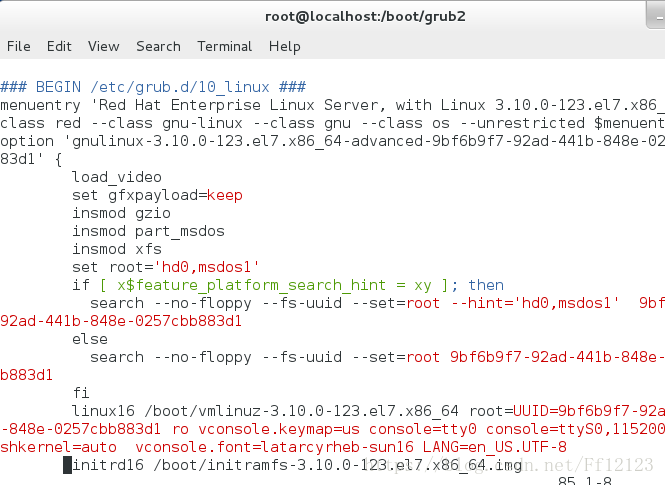The image size is (665, 485).
Task: Open the Search menu
Action: pyautogui.click(x=158, y=46)
